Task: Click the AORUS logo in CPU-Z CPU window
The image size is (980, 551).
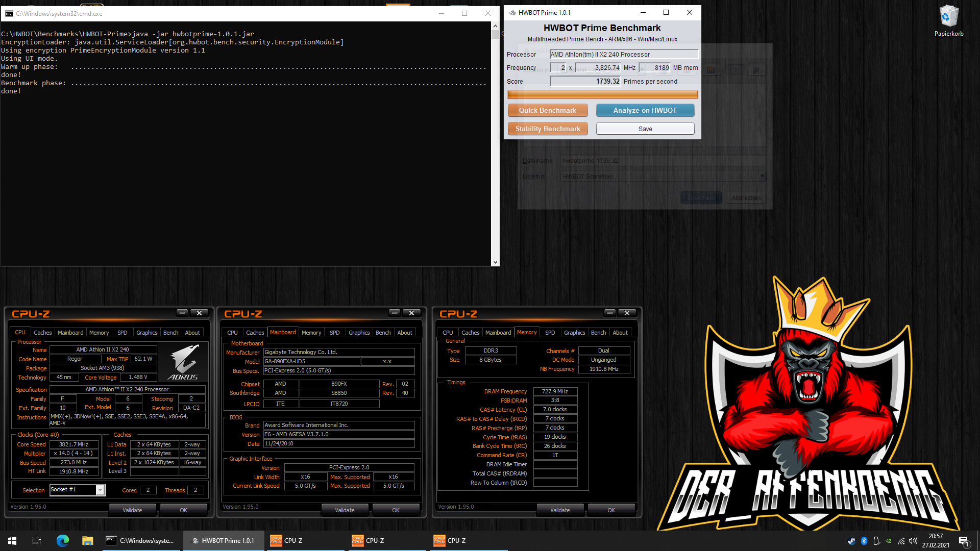Action: tap(183, 362)
